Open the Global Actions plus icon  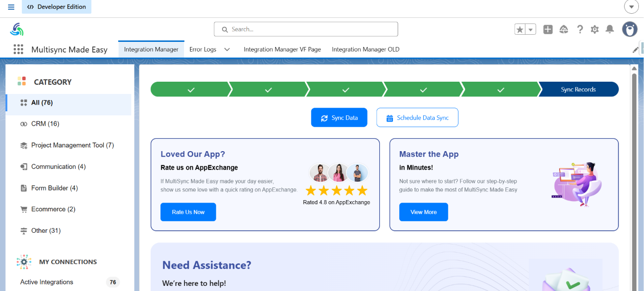coord(548,30)
